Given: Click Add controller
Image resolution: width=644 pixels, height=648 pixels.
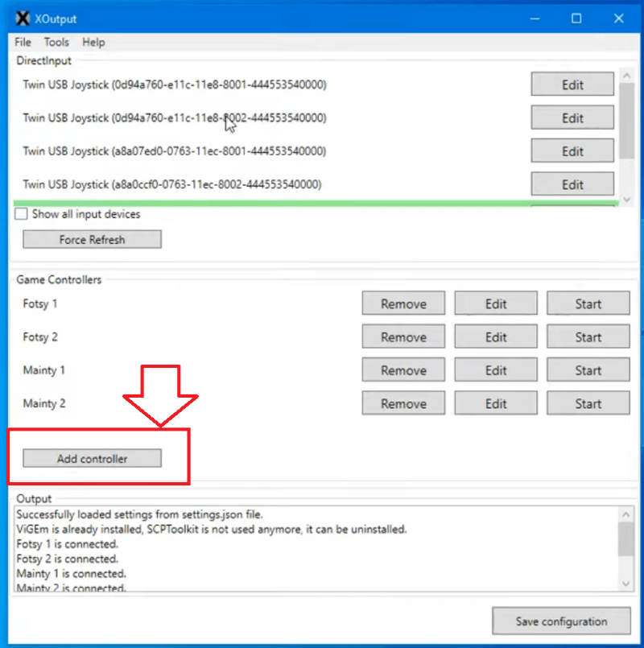Looking at the screenshot, I should tap(91, 458).
